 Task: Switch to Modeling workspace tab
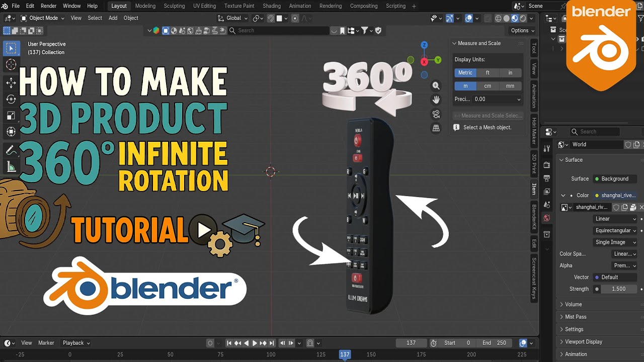coord(145,6)
